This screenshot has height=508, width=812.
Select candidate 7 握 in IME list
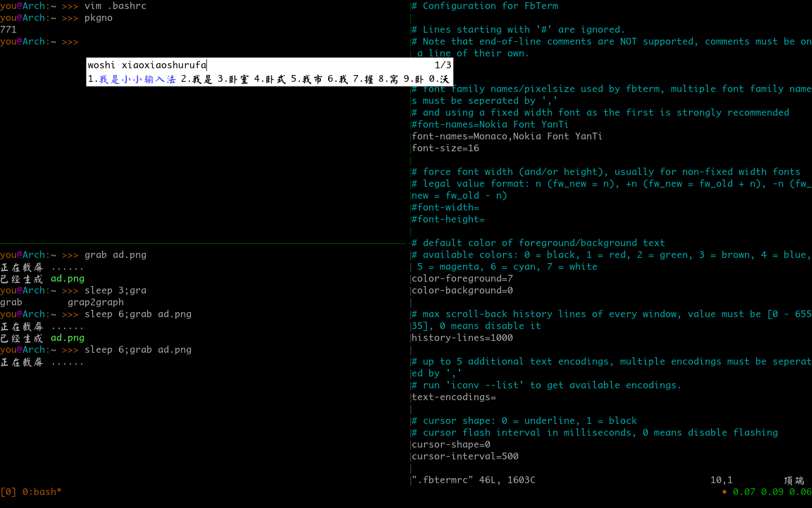[363, 79]
